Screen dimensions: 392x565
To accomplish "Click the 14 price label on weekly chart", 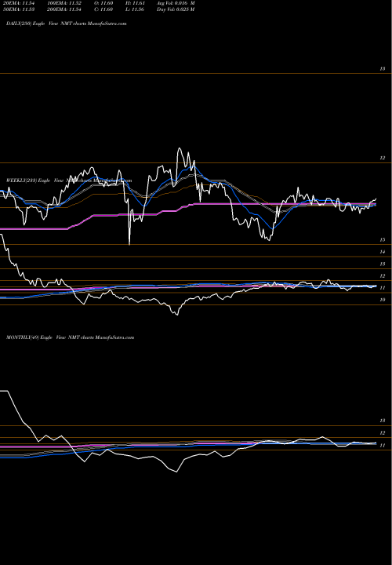I will coord(383,252).
